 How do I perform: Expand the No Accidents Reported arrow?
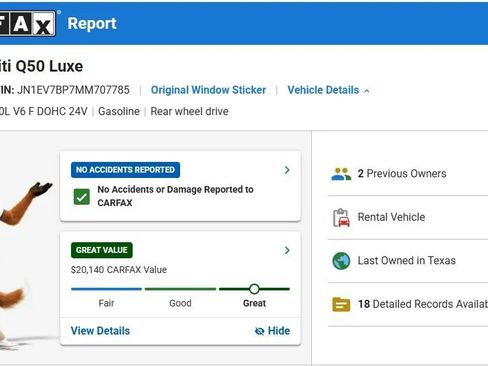tap(287, 170)
